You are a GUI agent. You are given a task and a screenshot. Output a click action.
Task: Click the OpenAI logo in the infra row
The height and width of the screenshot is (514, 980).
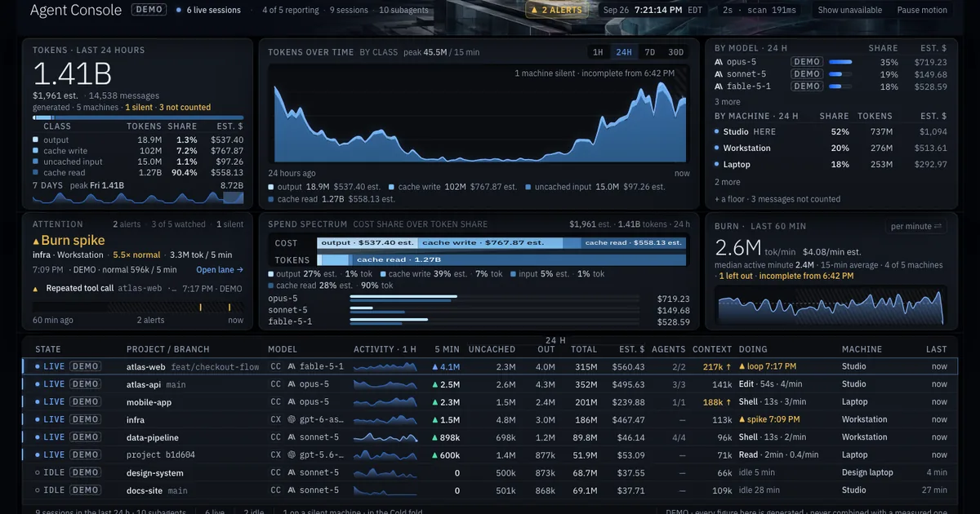[x=292, y=419]
